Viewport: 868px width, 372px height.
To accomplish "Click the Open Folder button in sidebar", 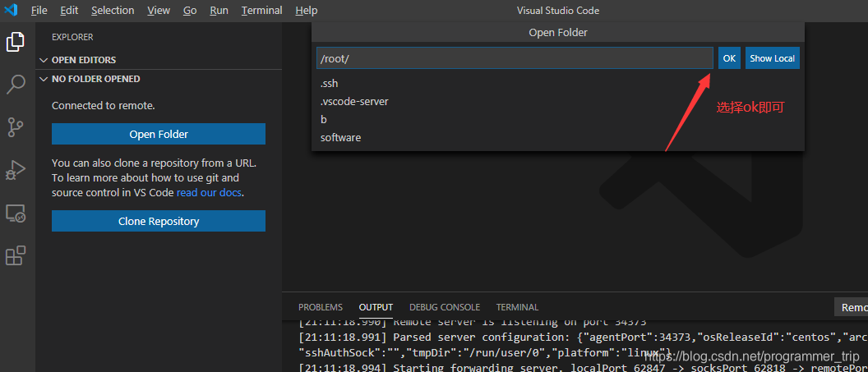I will click(x=159, y=134).
